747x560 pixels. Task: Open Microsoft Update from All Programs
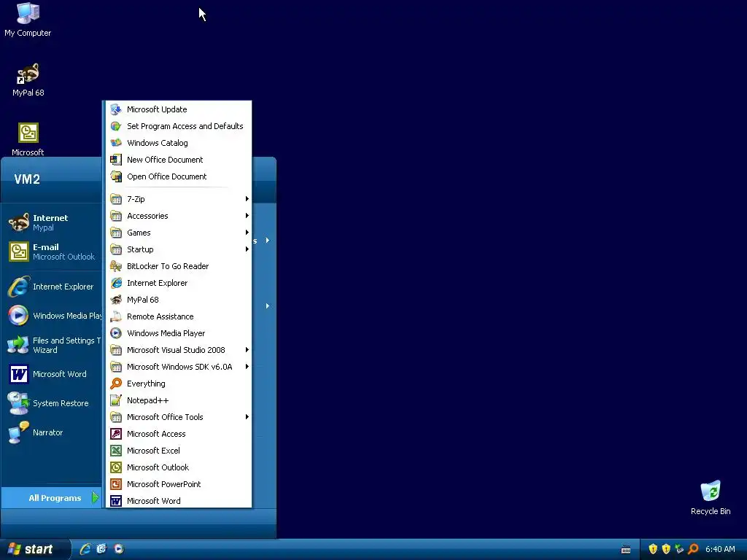(178, 109)
